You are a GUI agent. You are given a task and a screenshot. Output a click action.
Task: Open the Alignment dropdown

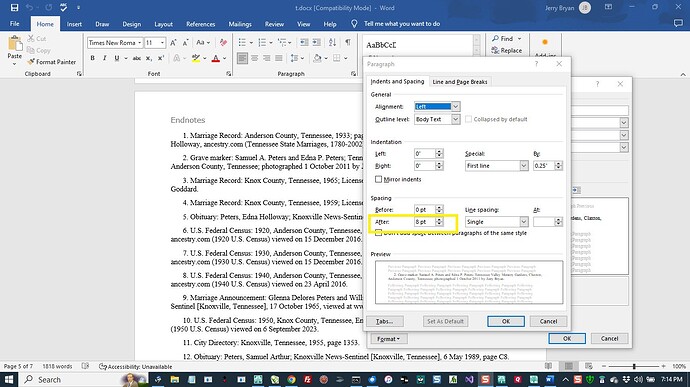click(456, 107)
